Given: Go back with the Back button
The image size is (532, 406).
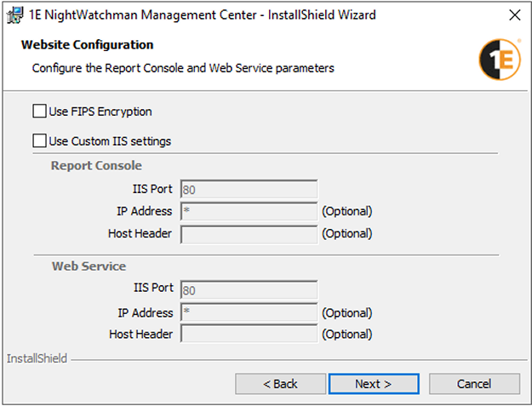Looking at the screenshot, I should click(x=280, y=384).
